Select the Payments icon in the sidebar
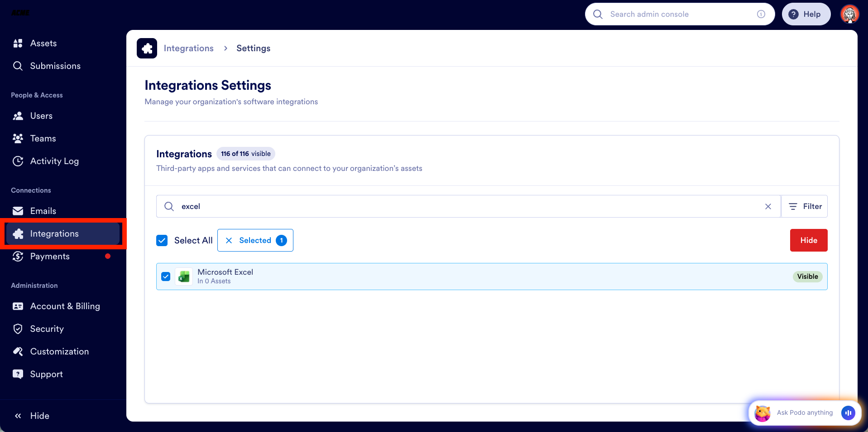Screen dimensions: 868x432 tap(18, 256)
